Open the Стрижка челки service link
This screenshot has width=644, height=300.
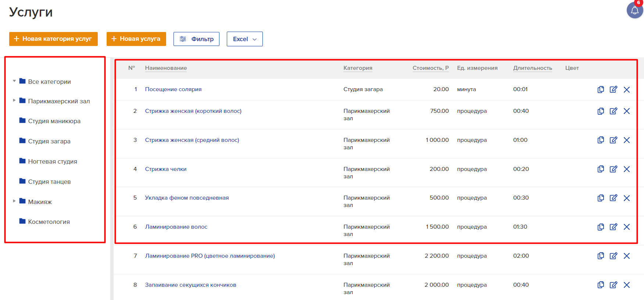click(x=165, y=169)
